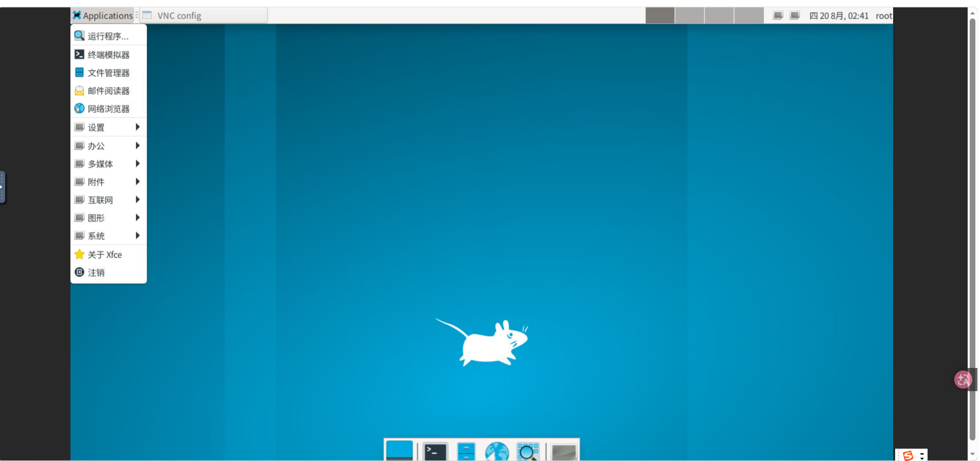This screenshot has height=461, width=980.
Task: Start 网络浏览器 from the Applications menu
Action: [108, 108]
